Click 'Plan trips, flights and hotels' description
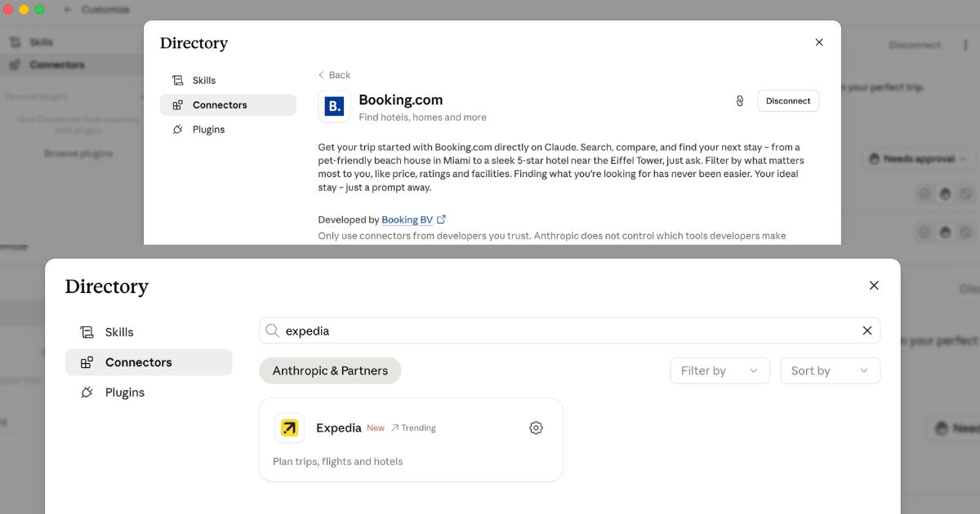 [x=337, y=462]
